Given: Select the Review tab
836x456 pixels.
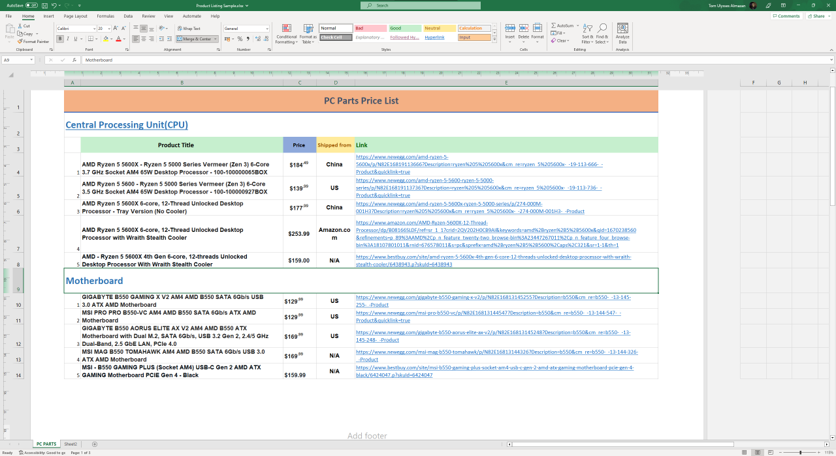Looking at the screenshot, I should 148,16.
